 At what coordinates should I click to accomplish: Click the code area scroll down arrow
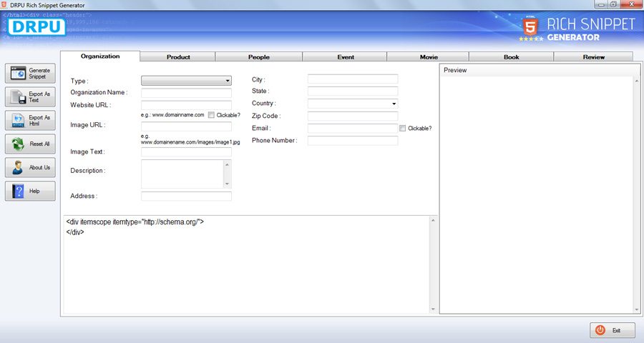(433, 309)
